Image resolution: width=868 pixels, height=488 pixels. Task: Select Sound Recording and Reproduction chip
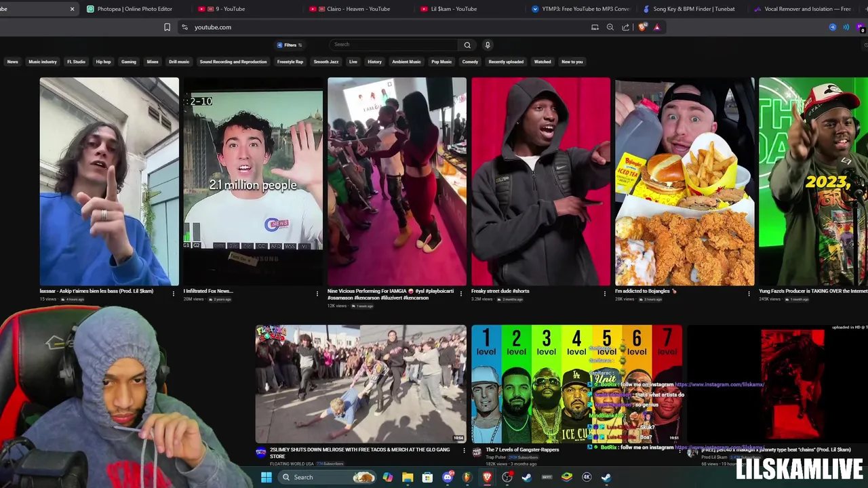(233, 62)
